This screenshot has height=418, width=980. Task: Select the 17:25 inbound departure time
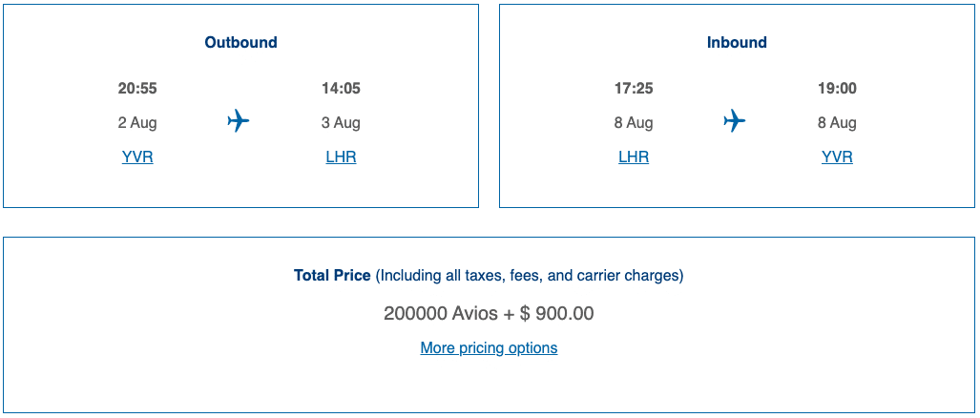pyautogui.click(x=634, y=89)
